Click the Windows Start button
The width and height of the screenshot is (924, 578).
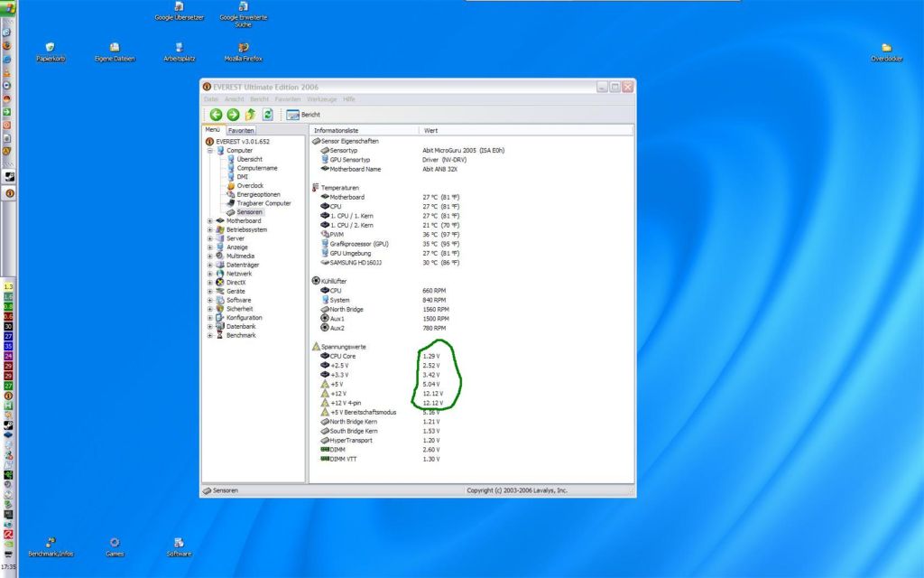pyautogui.click(x=8, y=7)
